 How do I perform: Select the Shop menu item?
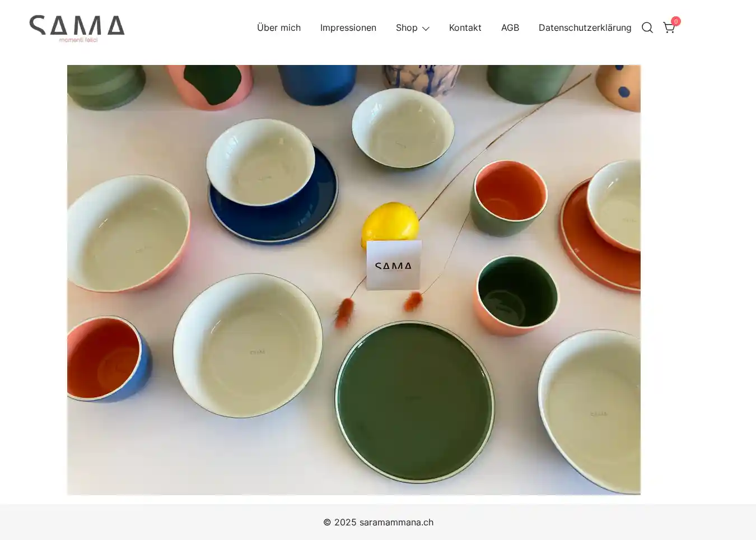click(407, 27)
